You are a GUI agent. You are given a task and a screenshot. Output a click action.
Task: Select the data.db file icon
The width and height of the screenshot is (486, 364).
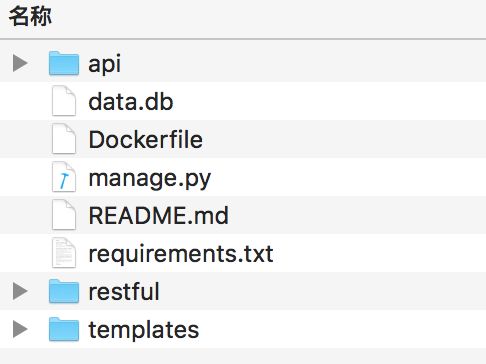point(64,101)
